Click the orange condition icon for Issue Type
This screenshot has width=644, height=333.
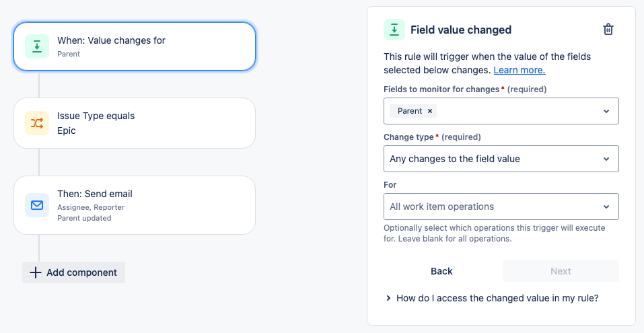(37, 123)
